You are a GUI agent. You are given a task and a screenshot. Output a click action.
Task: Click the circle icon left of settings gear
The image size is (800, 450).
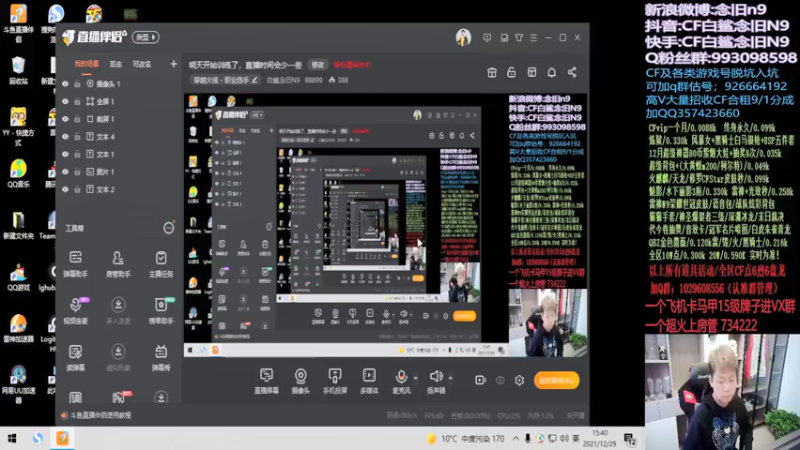coord(500,380)
